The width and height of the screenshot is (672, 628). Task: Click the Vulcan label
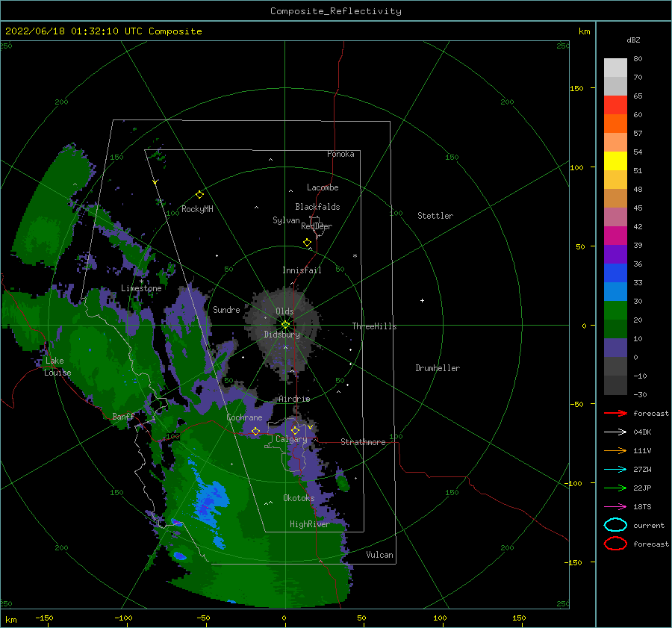coord(380,555)
